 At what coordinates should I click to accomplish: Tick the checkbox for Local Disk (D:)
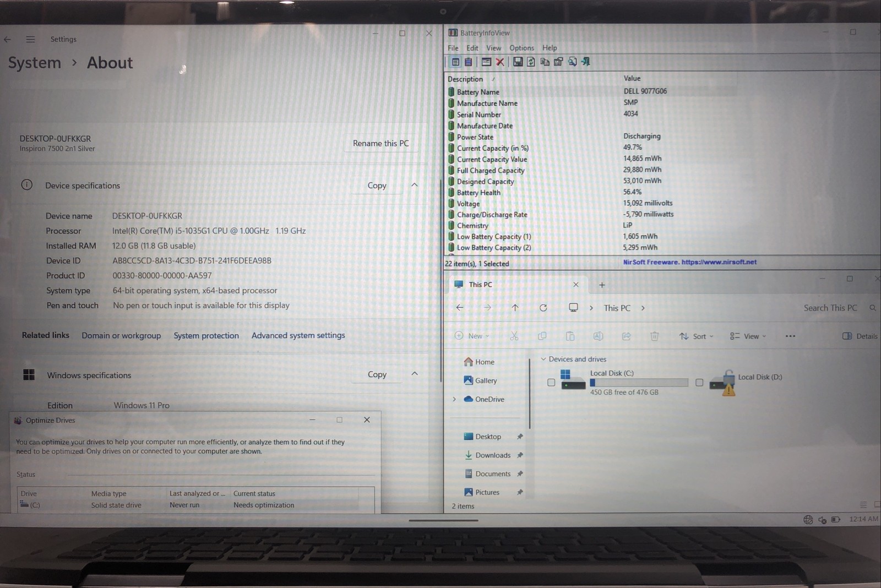[699, 382]
